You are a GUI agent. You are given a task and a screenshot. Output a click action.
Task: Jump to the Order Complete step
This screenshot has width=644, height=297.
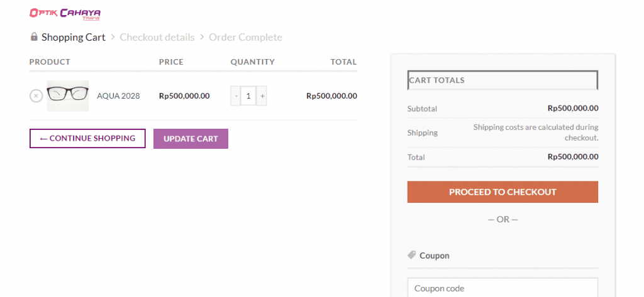[x=245, y=38]
